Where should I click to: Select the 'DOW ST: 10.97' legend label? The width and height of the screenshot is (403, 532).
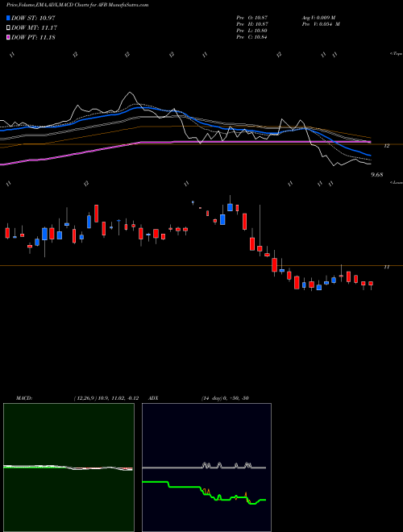[33, 18]
